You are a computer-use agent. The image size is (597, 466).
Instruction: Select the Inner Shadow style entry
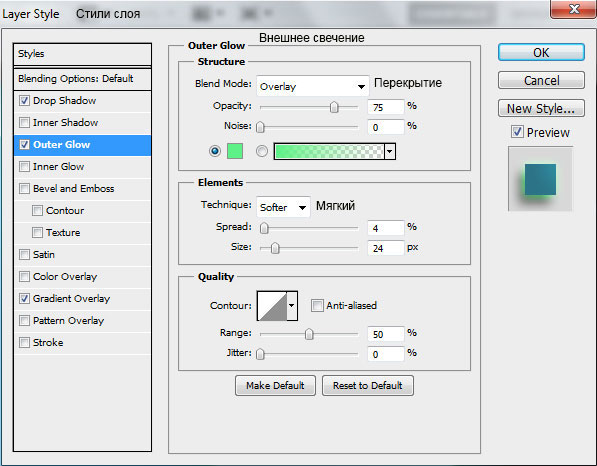tap(82, 123)
